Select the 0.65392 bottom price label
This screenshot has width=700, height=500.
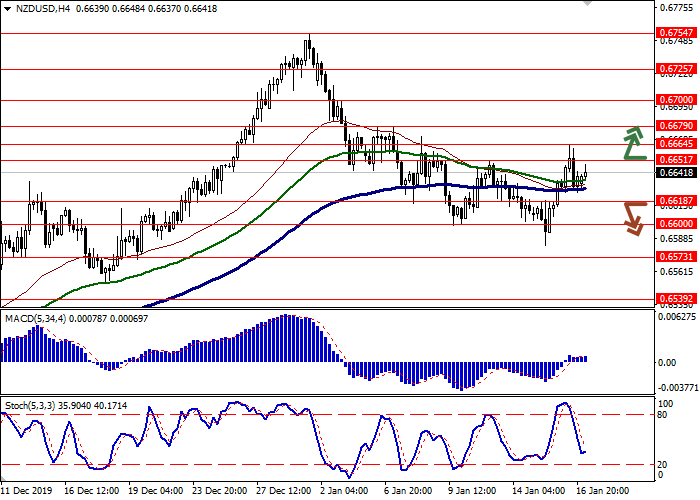pyautogui.click(x=675, y=299)
